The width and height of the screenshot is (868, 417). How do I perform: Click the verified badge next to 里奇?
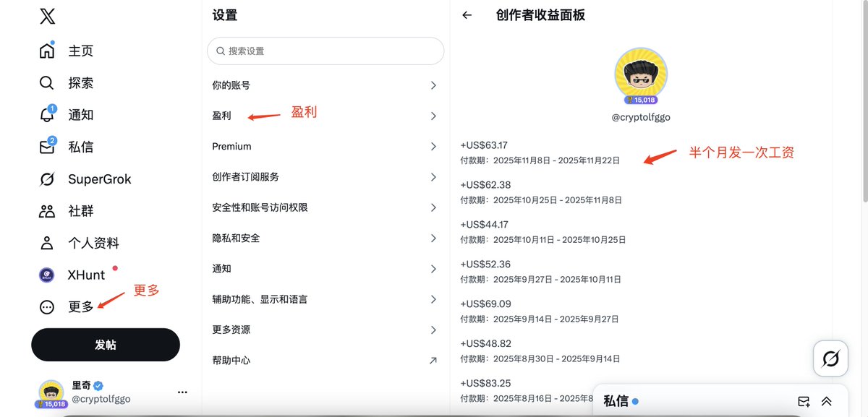coord(98,386)
